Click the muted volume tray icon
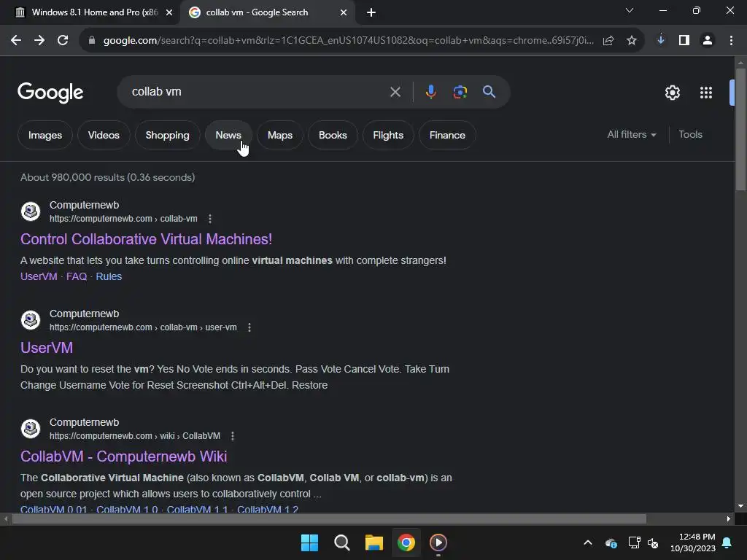Image resolution: width=747 pixels, height=560 pixels. [653, 542]
